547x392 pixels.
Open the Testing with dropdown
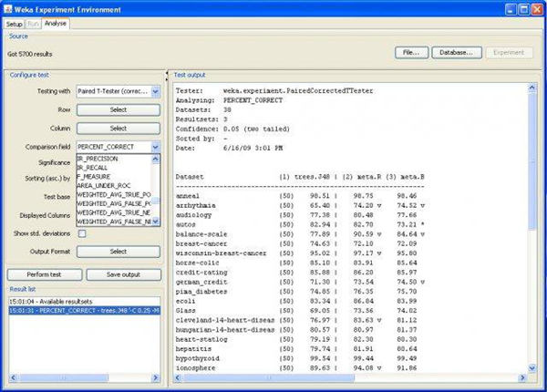click(155, 92)
